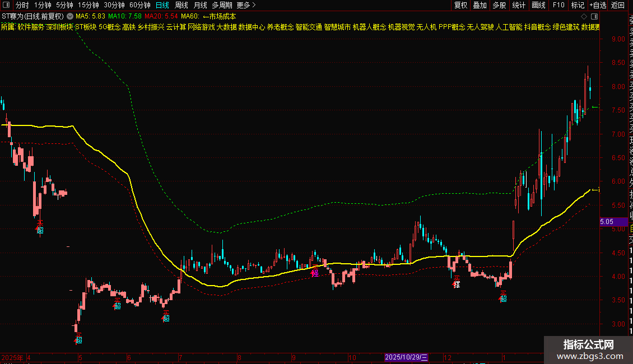
Task: Open the 养老概念 concept link
Action: (x=280, y=27)
